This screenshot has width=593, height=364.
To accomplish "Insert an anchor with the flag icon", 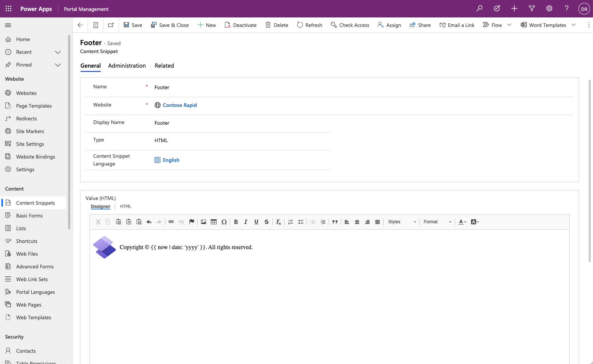I will click(x=192, y=222).
